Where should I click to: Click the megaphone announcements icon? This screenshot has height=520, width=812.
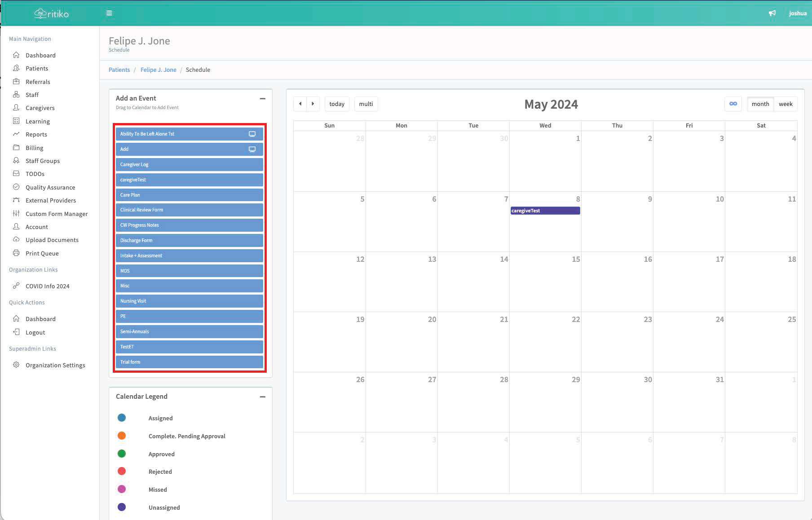772,13
